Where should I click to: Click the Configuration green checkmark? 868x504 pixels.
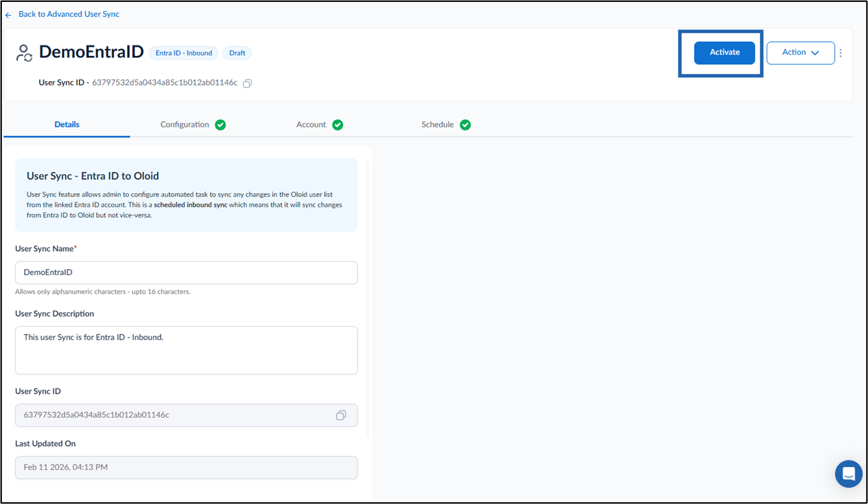(220, 125)
